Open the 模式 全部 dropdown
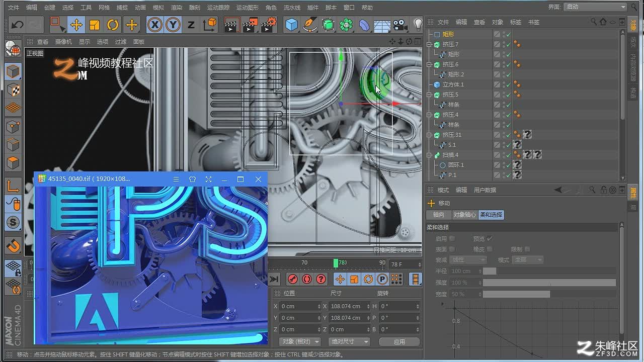This screenshot has height=362, width=644. [528, 260]
